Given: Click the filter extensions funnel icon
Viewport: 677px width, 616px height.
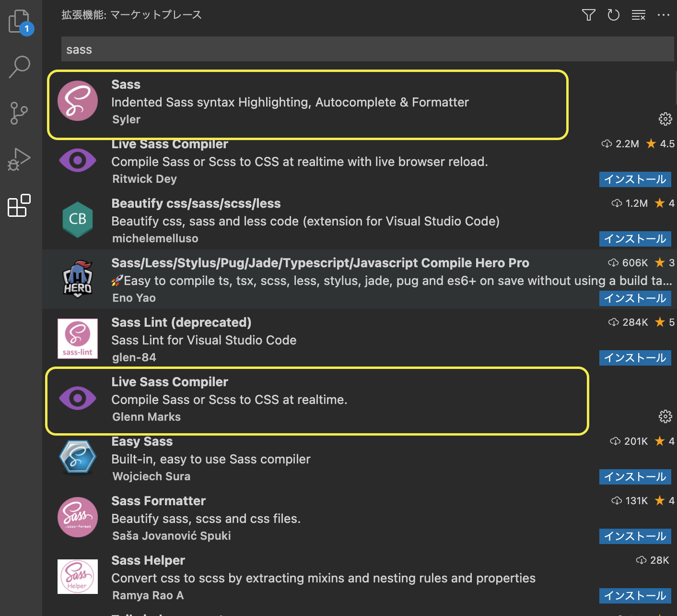Looking at the screenshot, I should (x=589, y=15).
